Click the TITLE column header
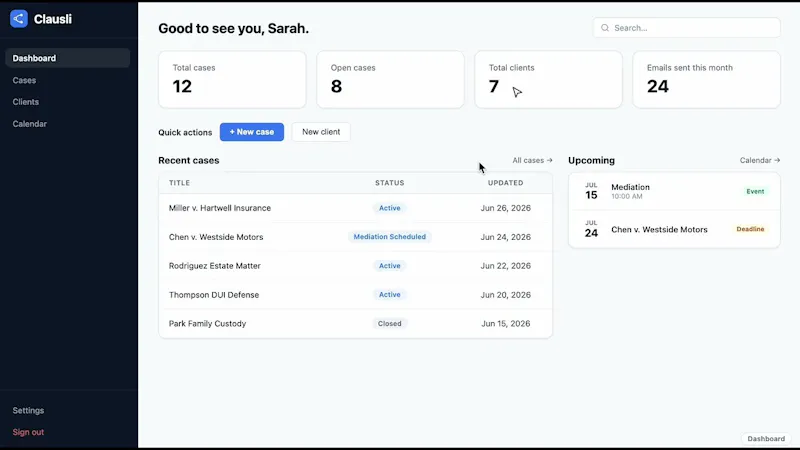This screenshot has width=800, height=450. point(180,183)
